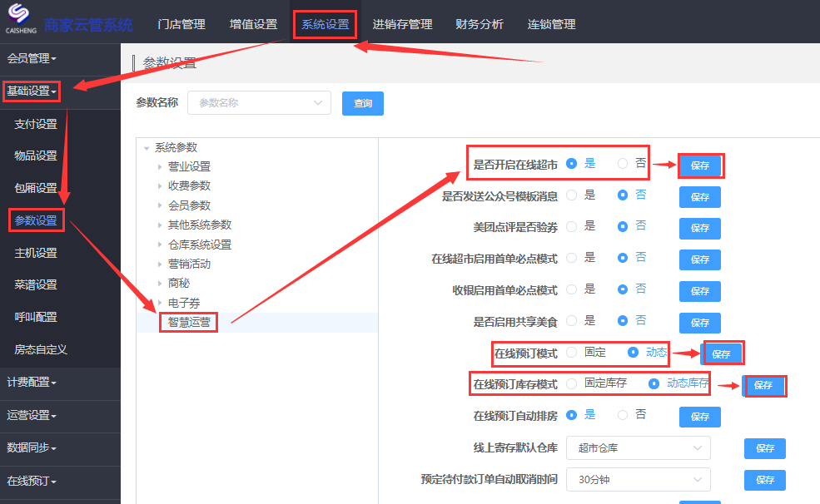Open 参数设置 in sidebar
The image size is (820, 504).
click(36, 220)
